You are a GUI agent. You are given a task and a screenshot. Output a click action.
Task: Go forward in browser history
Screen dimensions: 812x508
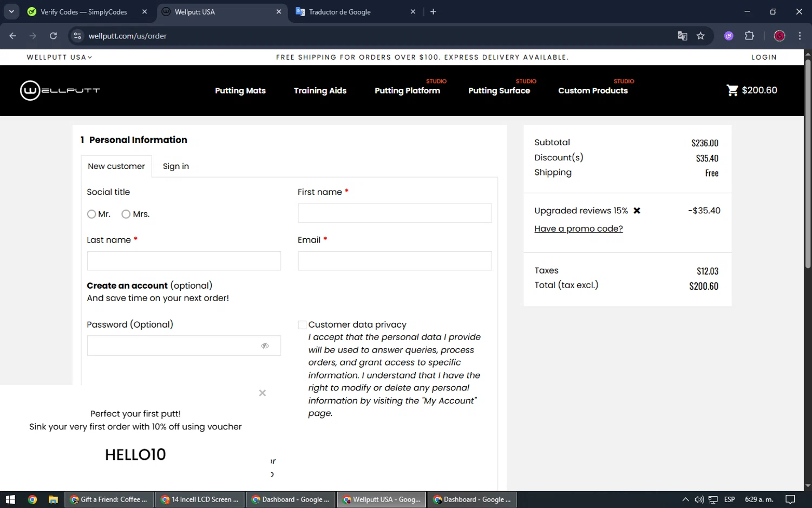tap(33, 36)
